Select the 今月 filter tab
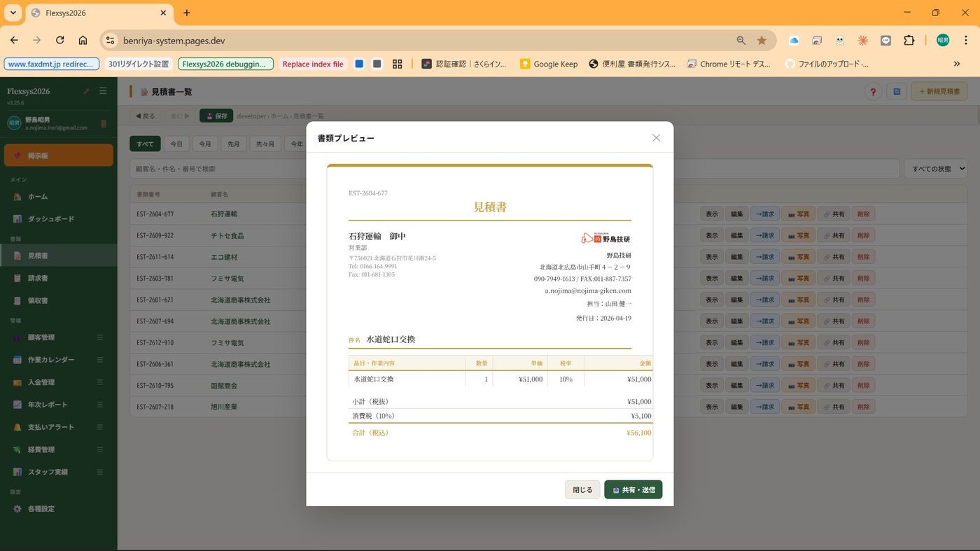The image size is (980, 551). tap(205, 144)
